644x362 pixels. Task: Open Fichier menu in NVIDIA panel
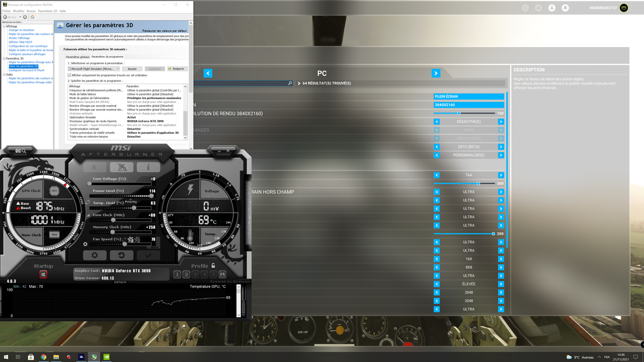tap(6, 11)
